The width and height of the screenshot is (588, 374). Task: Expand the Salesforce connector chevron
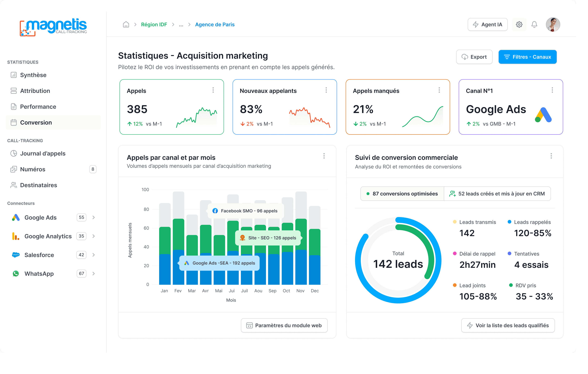[x=93, y=255]
